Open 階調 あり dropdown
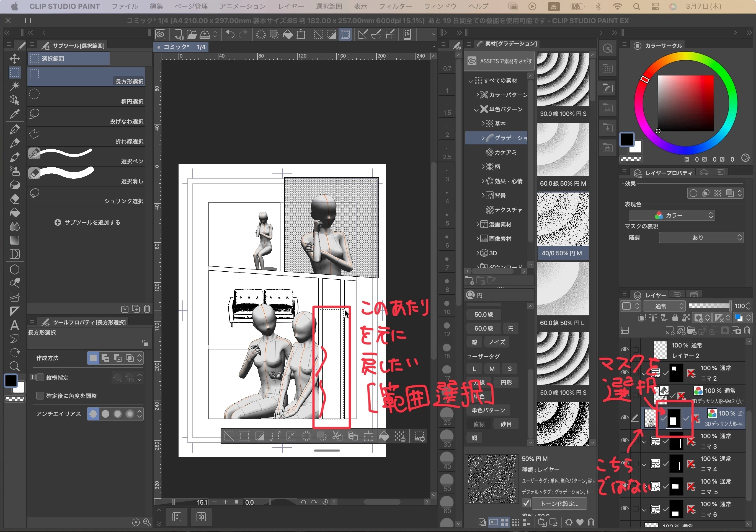Screen dimensions: 756x532 (x=701, y=237)
